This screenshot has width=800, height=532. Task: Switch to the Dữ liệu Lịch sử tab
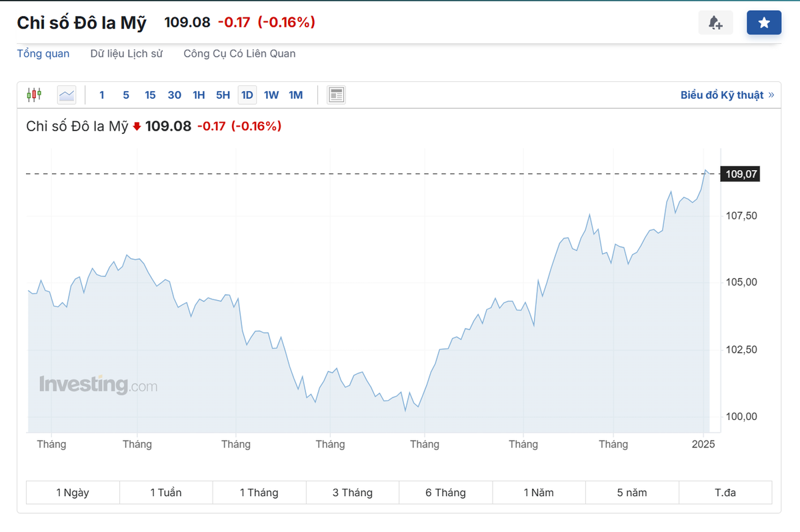point(127,53)
